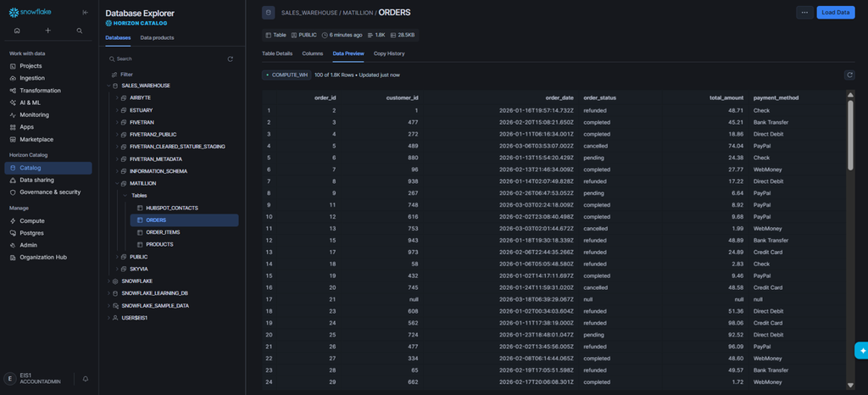Open Transformation section
This screenshot has width=868, height=395.
[x=40, y=90]
